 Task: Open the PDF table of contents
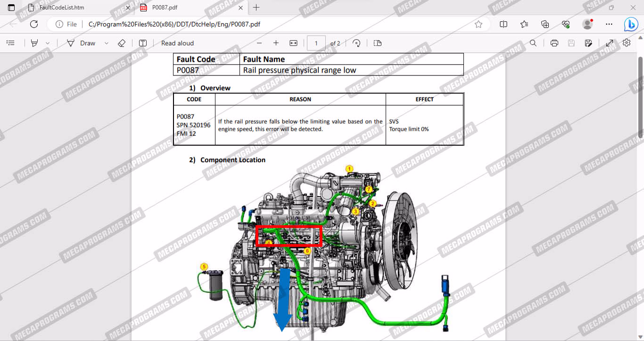pos(10,43)
